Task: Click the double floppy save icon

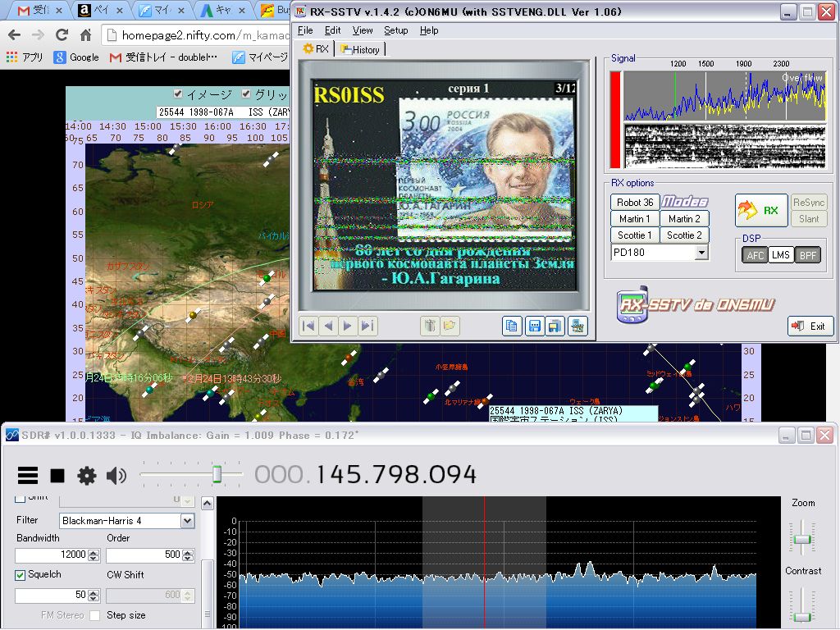Action: pyautogui.click(x=555, y=326)
